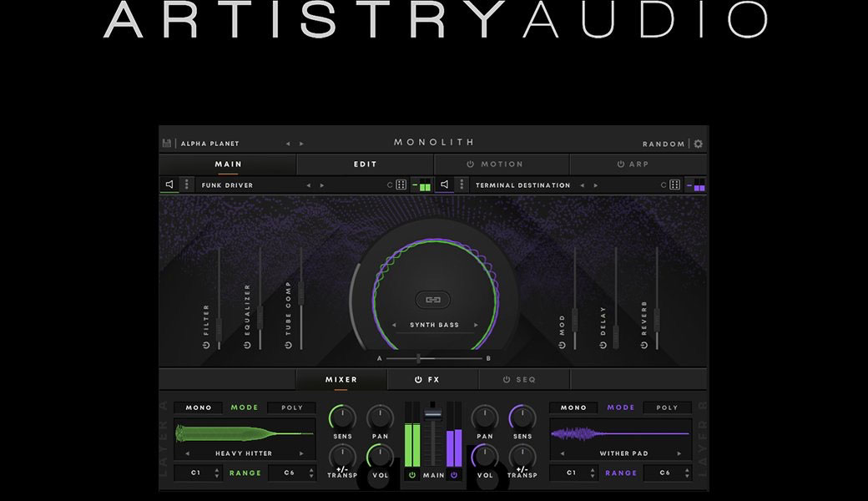
Task: Switch to the Main tab
Action: [x=228, y=164]
